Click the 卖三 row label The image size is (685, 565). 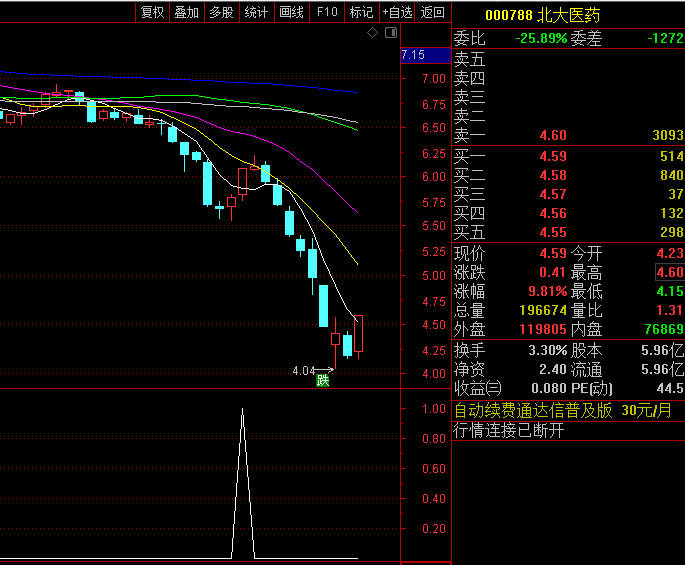(x=469, y=97)
